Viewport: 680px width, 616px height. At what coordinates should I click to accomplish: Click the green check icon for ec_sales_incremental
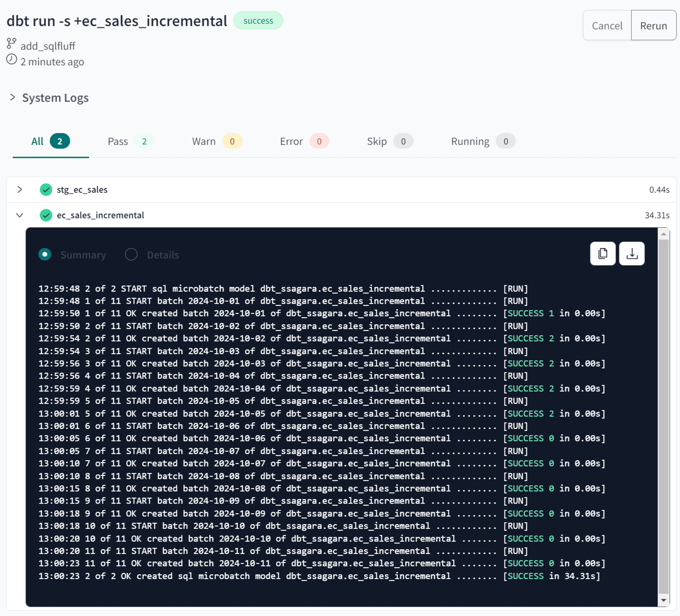46,215
